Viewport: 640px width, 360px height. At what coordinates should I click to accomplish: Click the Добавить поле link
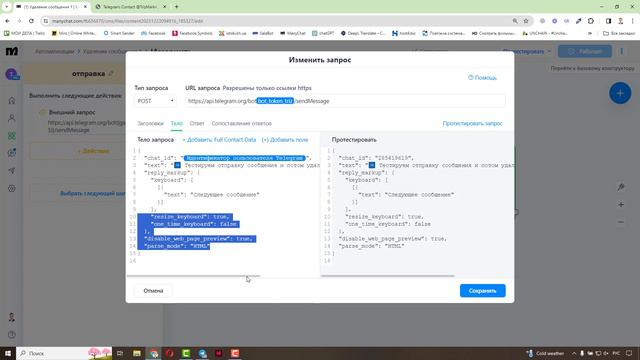point(285,140)
